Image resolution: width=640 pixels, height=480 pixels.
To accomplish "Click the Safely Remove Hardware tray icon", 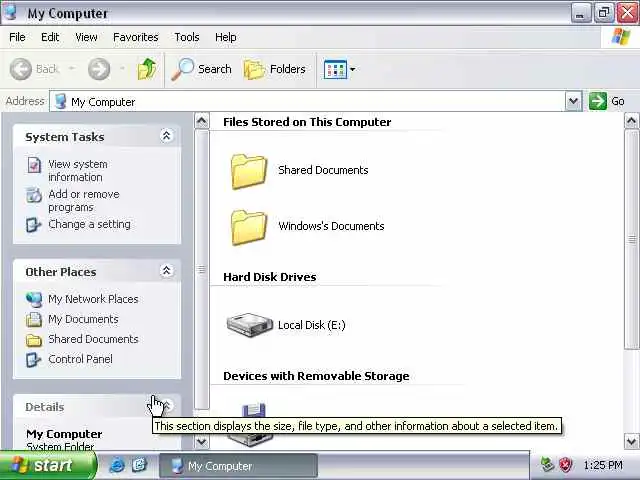I will click(x=547, y=464).
